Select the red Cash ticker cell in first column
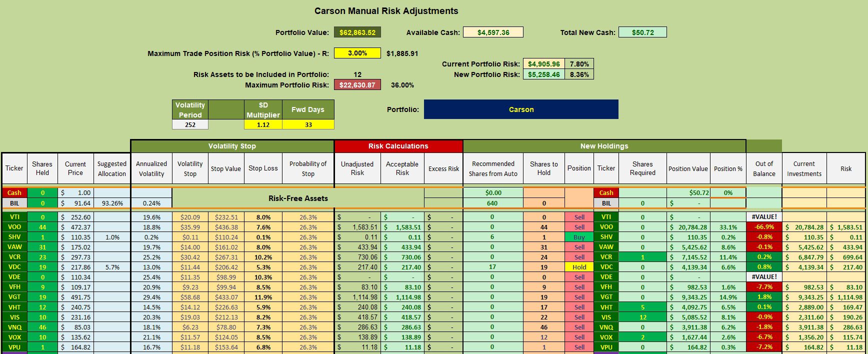 (x=14, y=192)
